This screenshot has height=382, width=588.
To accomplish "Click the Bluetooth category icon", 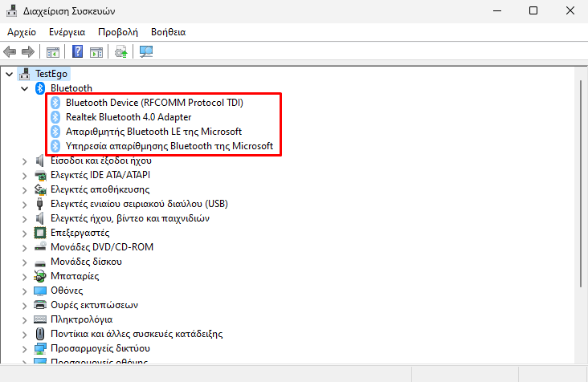I will click(40, 88).
